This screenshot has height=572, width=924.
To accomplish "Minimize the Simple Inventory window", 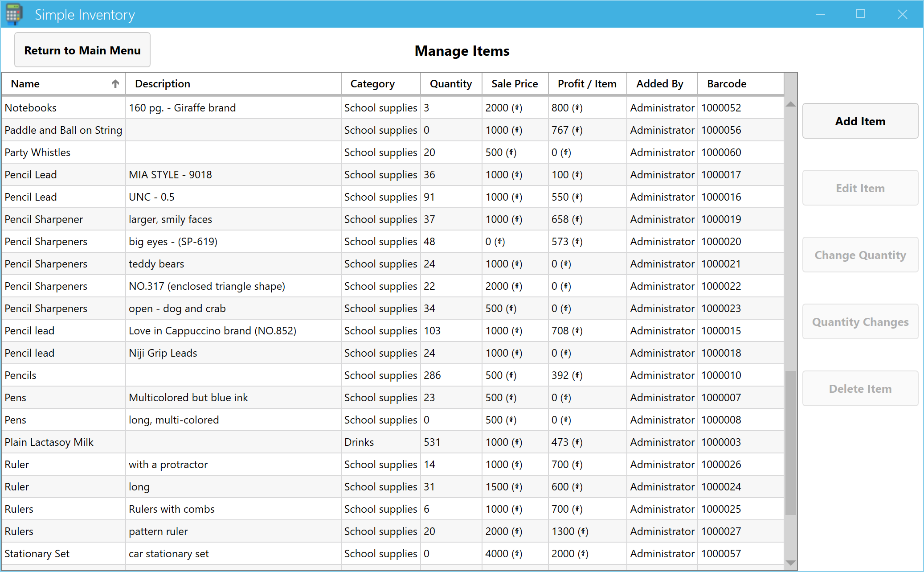I will pyautogui.click(x=820, y=14).
